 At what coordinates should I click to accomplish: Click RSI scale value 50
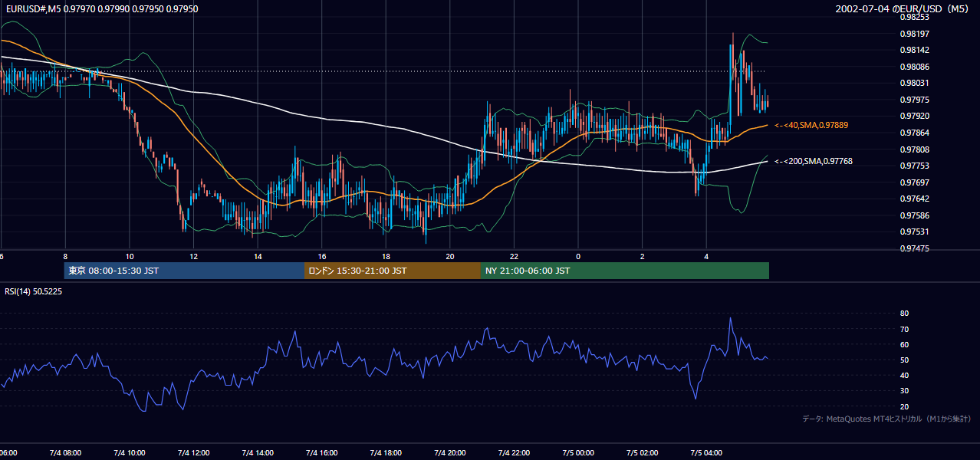pos(904,360)
